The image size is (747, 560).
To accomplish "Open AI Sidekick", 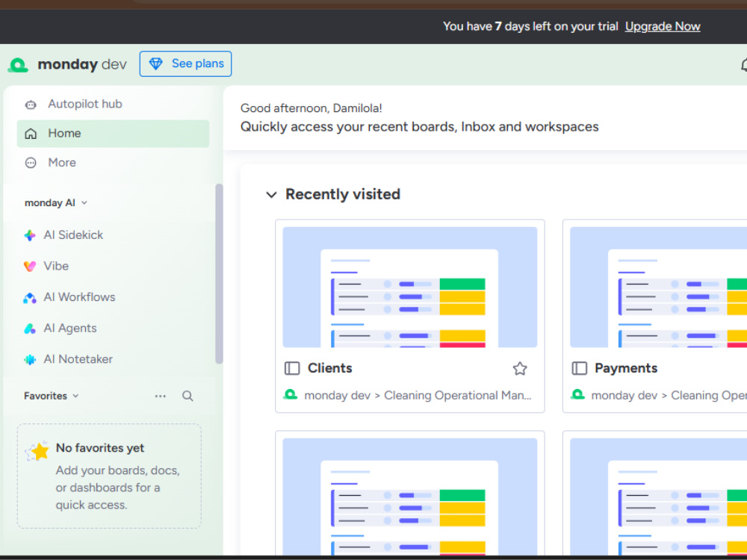I will (73, 234).
